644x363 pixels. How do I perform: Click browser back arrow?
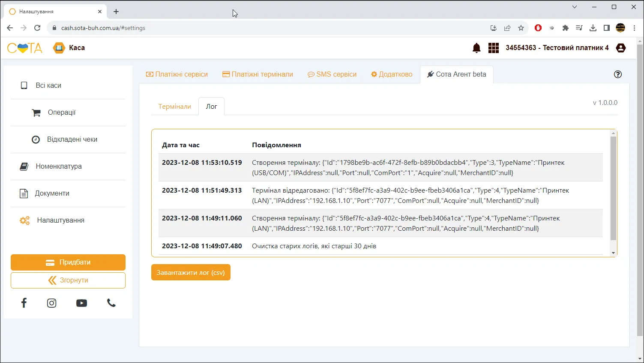(x=10, y=28)
